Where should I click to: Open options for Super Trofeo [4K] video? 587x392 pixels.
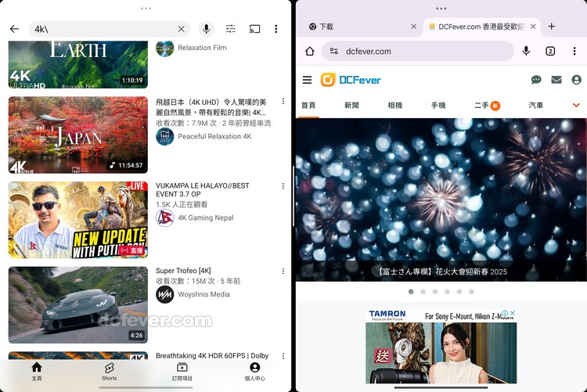(x=283, y=271)
